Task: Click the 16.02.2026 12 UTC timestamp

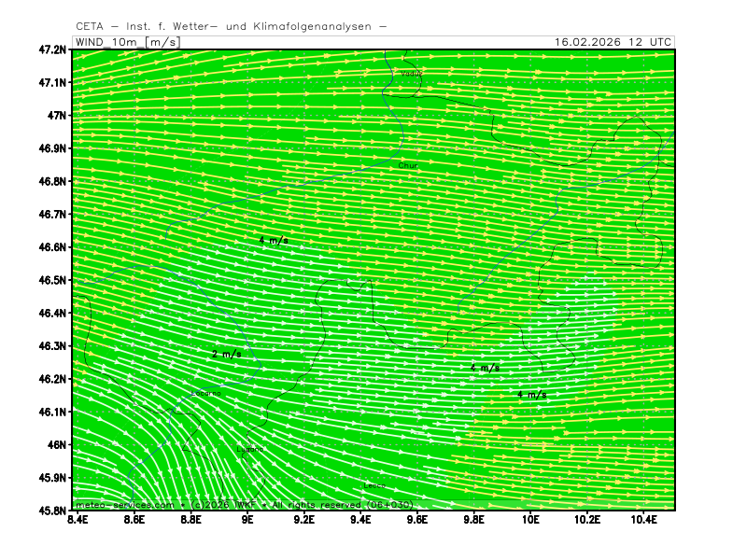Action: (612, 42)
